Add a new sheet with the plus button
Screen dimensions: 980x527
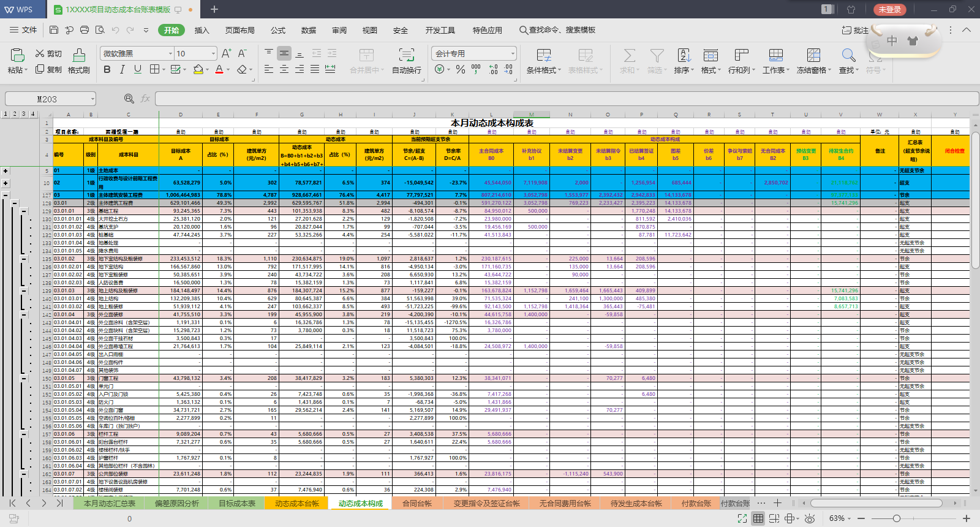(777, 503)
